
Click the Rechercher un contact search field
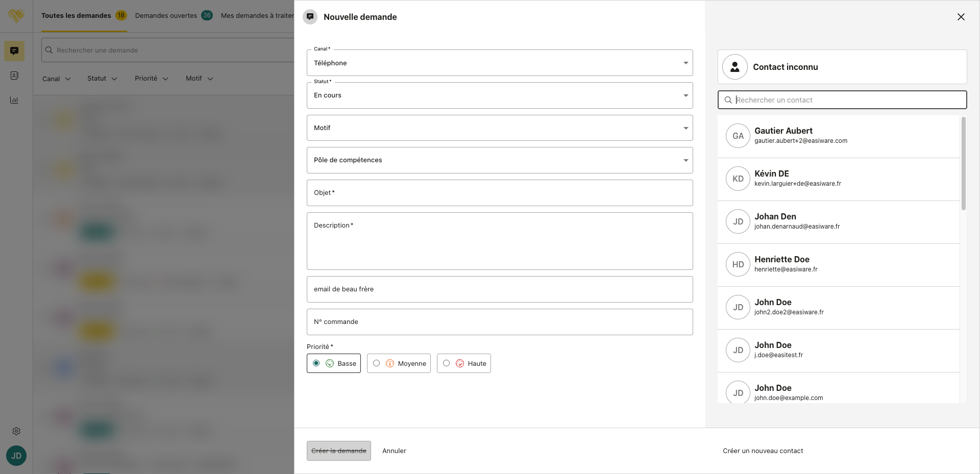847,100
